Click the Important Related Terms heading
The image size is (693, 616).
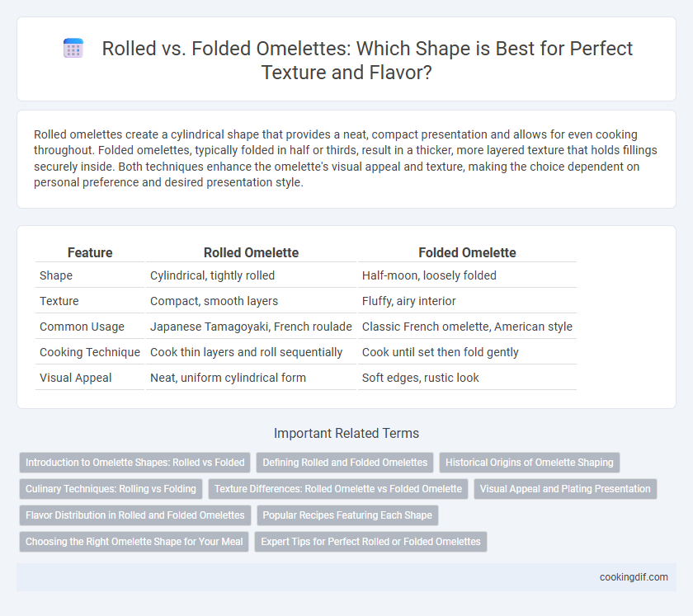click(x=346, y=433)
